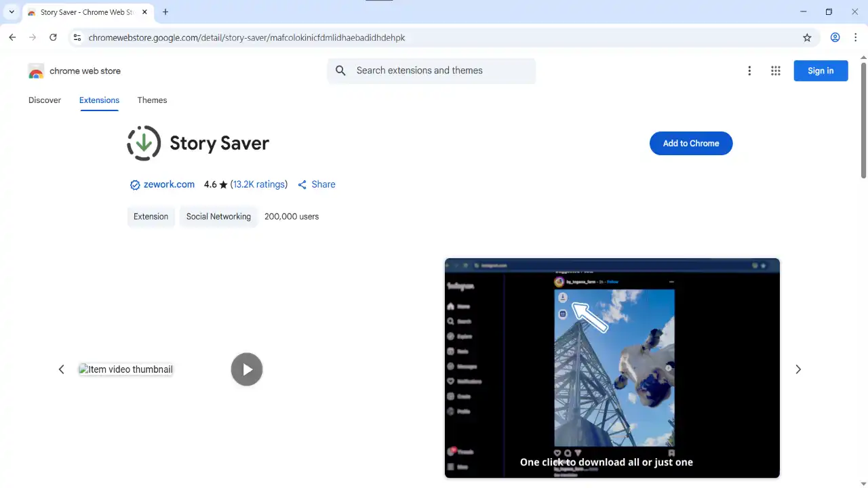Image resolution: width=868 pixels, height=488 pixels.
Task: Open the 13.2K ratings link
Action: (x=259, y=184)
